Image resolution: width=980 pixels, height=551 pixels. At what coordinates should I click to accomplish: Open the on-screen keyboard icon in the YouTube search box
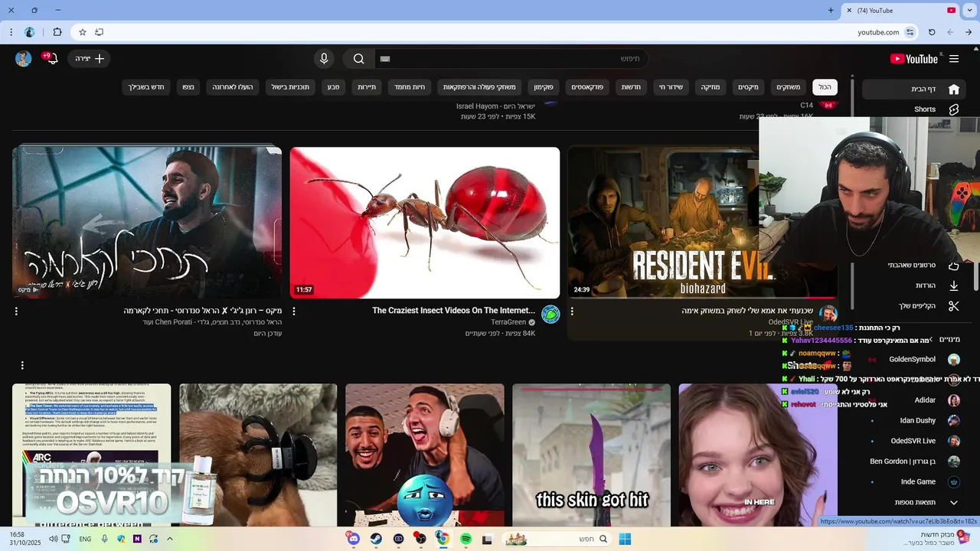click(x=385, y=59)
